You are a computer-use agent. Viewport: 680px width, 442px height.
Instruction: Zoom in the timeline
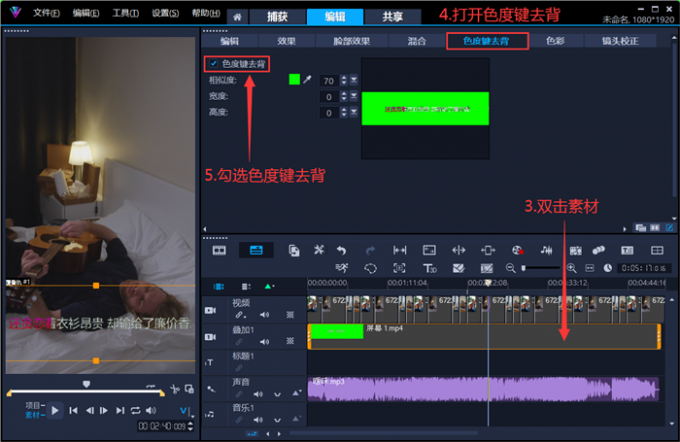click(572, 268)
